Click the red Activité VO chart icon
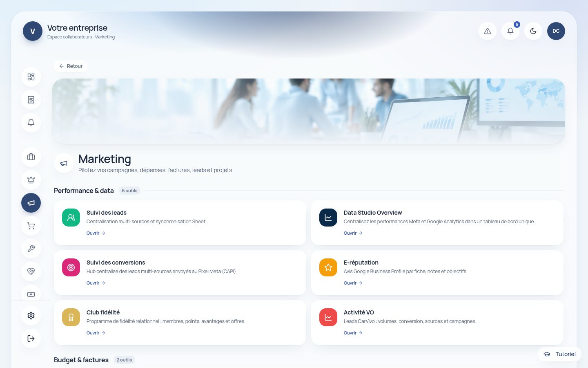This screenshot has height=368, width=588. pyautogui.click(x=328, y=317)
